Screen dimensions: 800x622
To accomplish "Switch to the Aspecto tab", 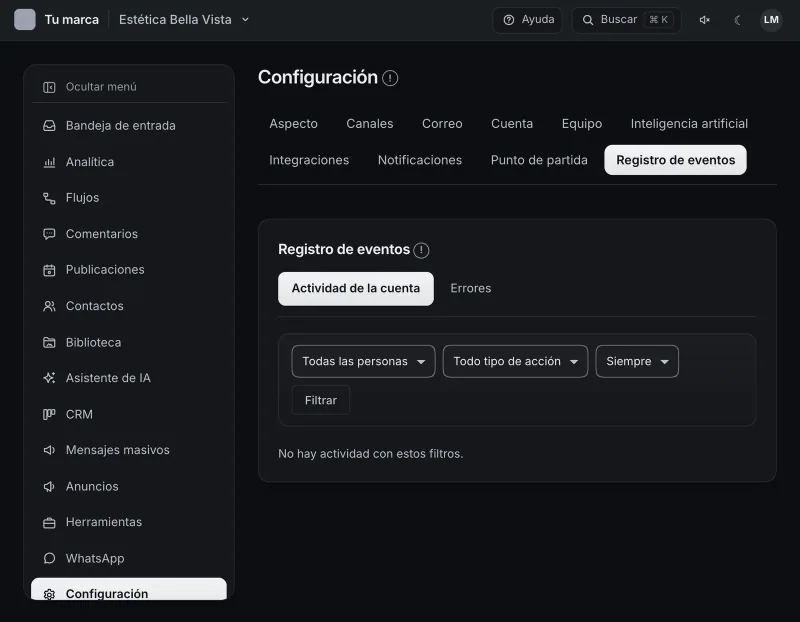I will point(293,123).
